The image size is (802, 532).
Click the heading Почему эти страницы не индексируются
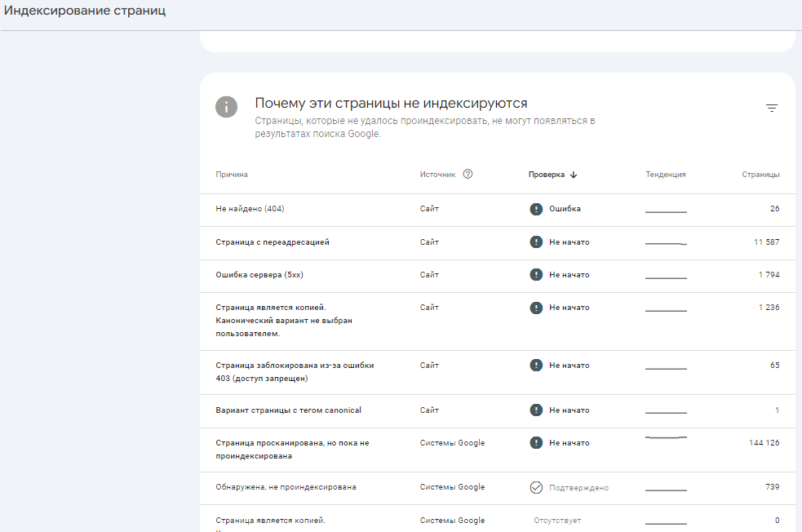(391, 104)
